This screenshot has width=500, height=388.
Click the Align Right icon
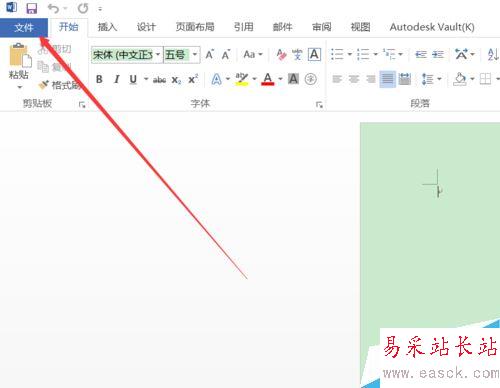coord(370,79)
